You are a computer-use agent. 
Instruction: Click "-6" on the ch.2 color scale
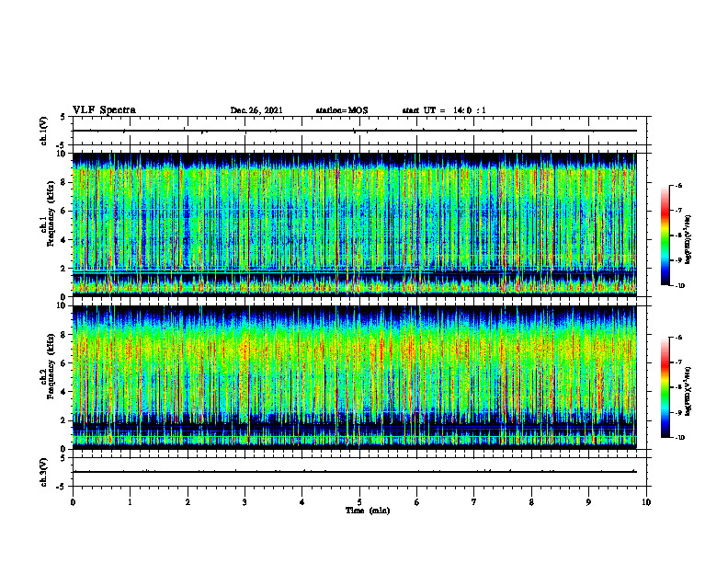click(678, 338)
